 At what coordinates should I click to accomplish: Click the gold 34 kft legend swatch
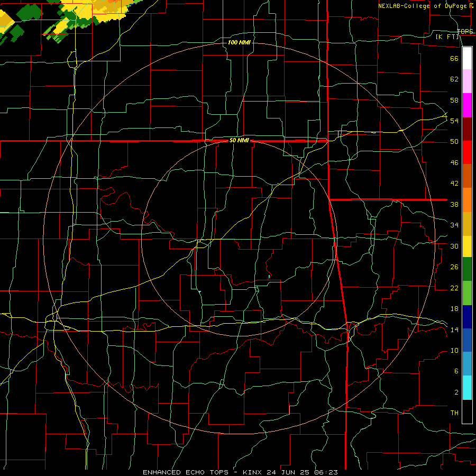point(467,224)
